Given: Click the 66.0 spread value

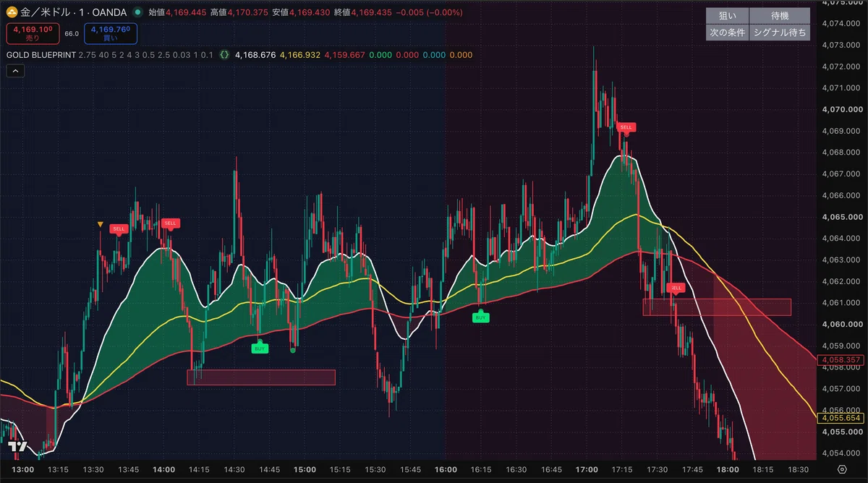Looking at the screenshot, I should pyautogui.click(x=72, y=33).
